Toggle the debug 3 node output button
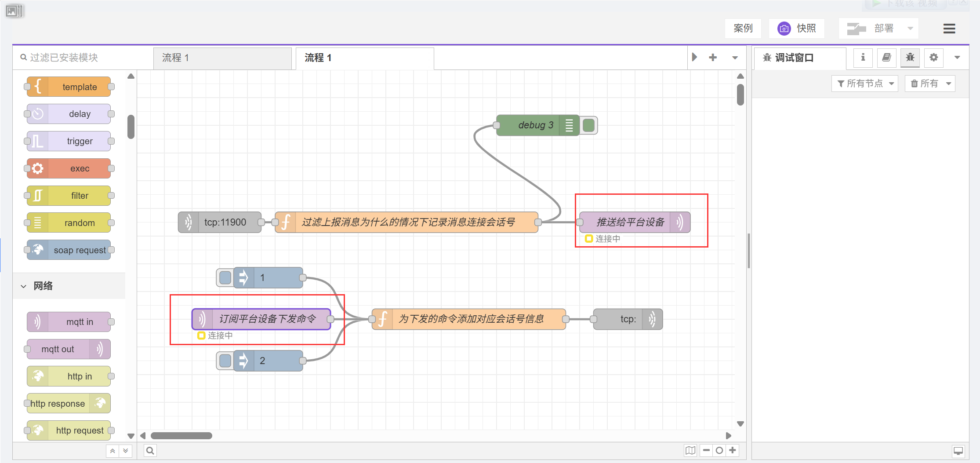980x463 pixels. (x=589, y=125)
